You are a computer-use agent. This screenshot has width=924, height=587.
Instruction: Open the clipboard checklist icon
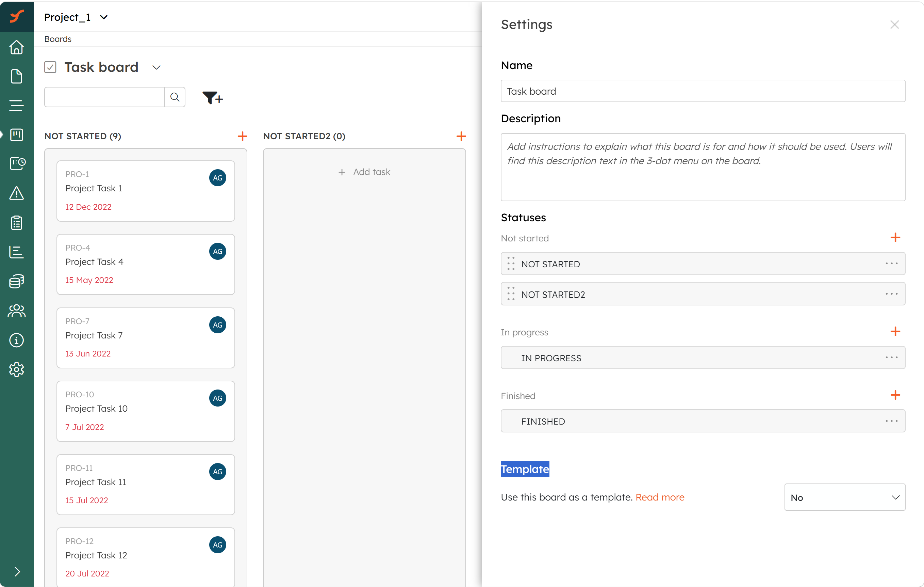click(x=16, y=223)
